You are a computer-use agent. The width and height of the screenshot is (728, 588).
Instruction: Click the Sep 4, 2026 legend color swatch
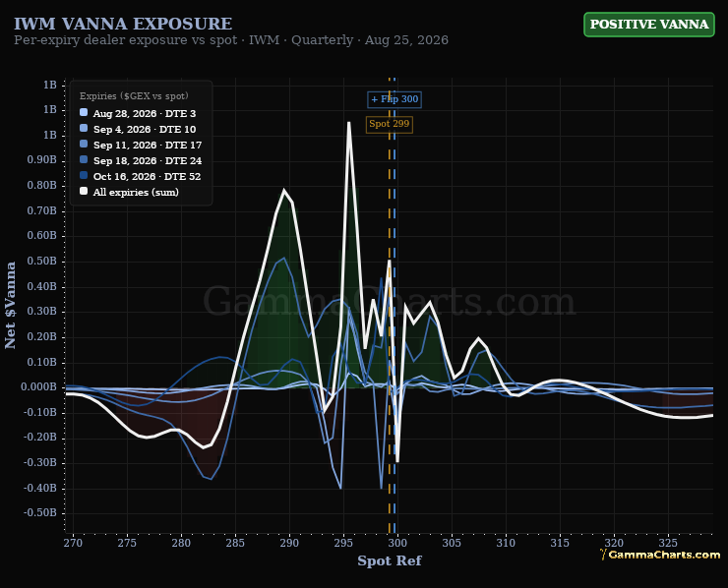[x=84, y=129]
